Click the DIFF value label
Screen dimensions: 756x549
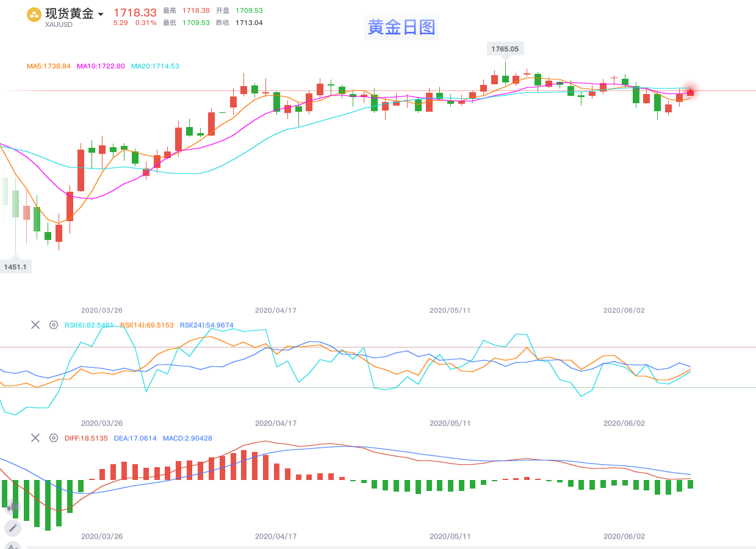coord(86,438)
